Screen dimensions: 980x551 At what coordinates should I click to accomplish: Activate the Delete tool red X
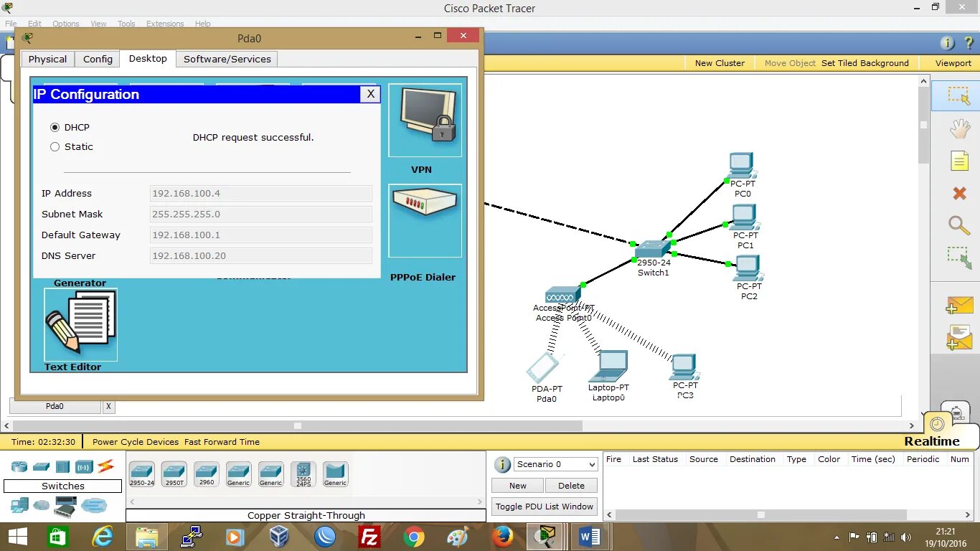[x=959, y=193]
